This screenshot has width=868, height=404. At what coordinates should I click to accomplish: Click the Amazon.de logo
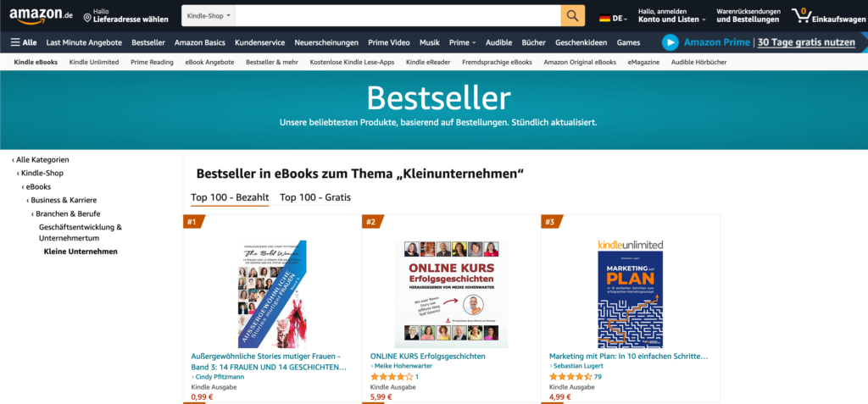(x=41, y=15)
